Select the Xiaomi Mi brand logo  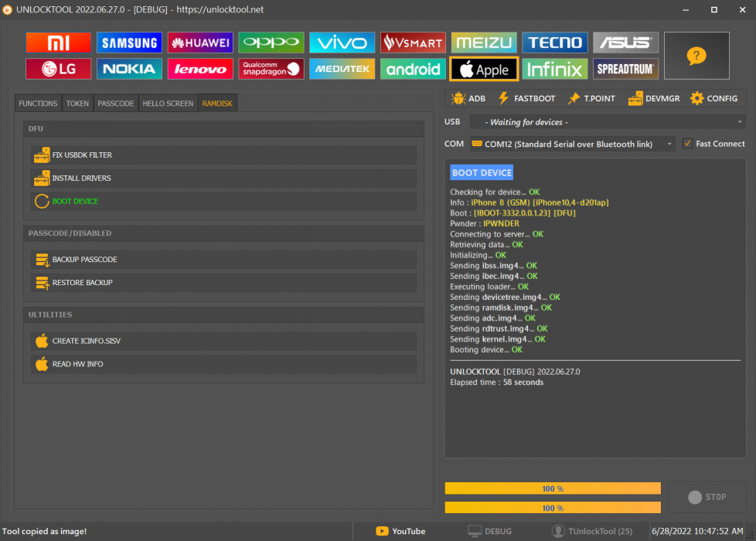click(x=58, y=43)
